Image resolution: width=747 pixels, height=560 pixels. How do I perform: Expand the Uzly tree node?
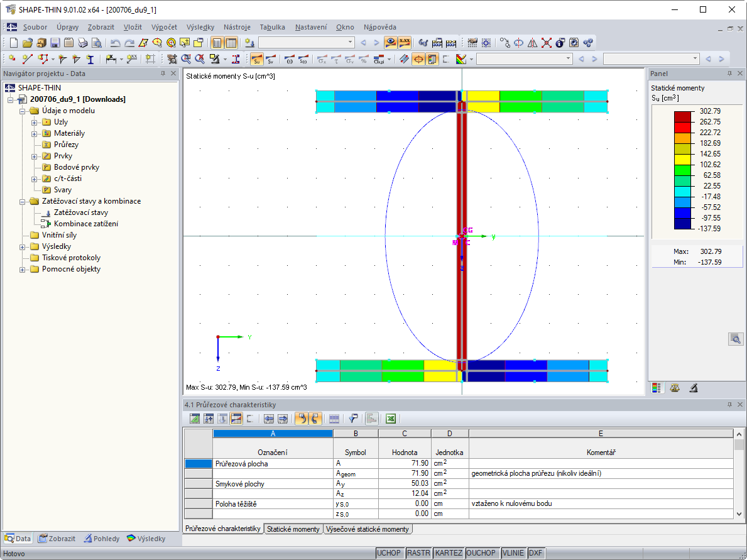click(35, 122)
